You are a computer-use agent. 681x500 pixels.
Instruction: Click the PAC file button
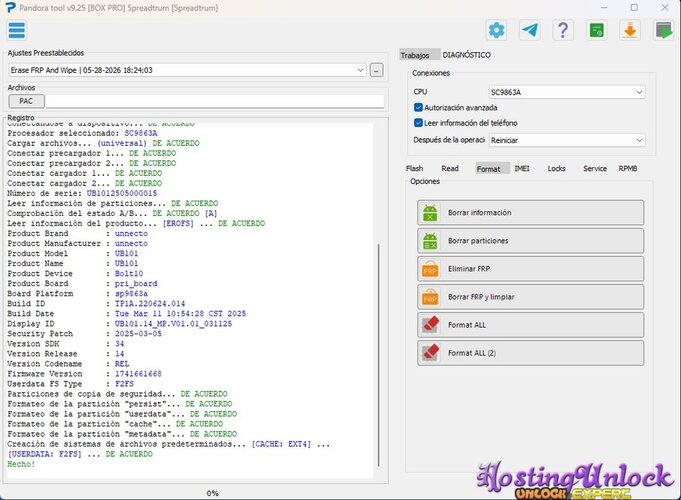pos(26,101)
